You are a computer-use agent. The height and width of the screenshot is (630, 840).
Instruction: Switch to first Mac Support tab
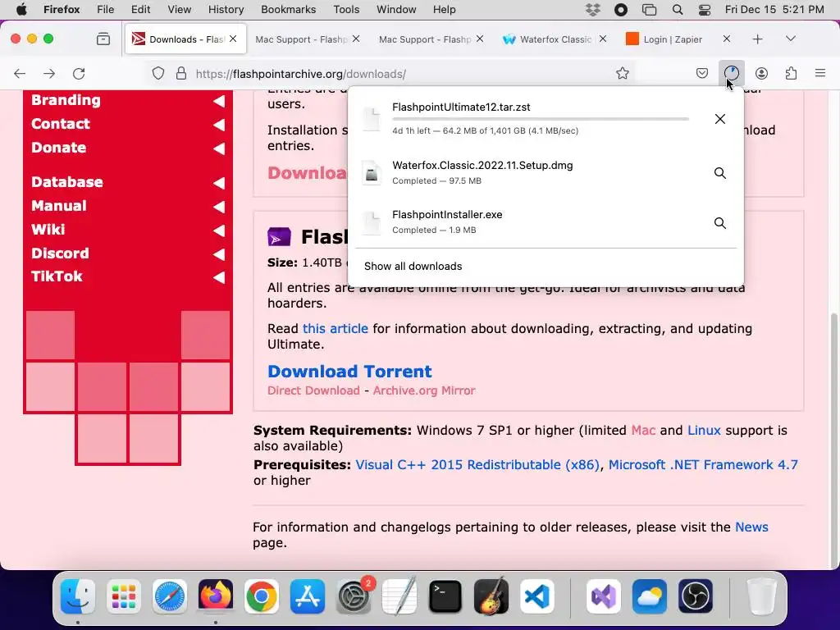[x=302, y=39]
